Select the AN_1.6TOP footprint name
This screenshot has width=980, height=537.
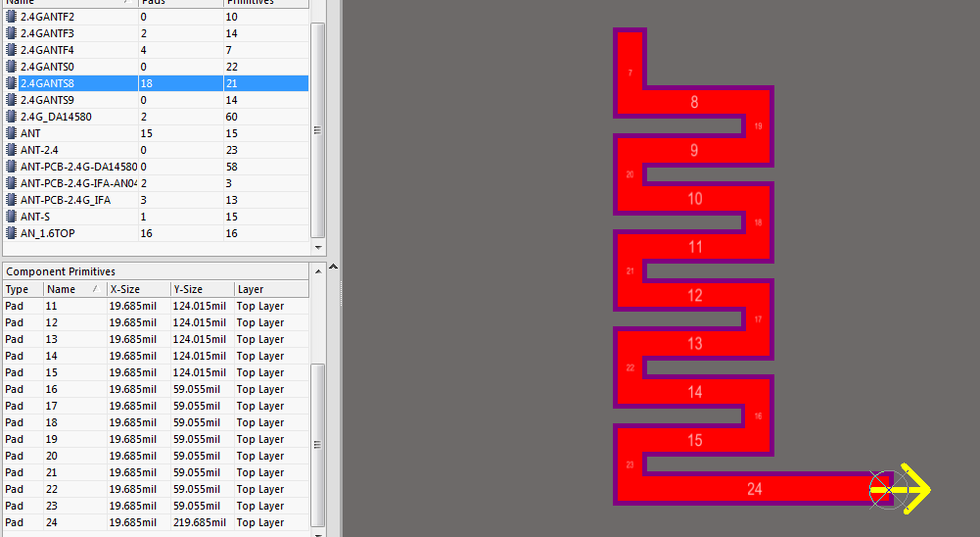48,233
